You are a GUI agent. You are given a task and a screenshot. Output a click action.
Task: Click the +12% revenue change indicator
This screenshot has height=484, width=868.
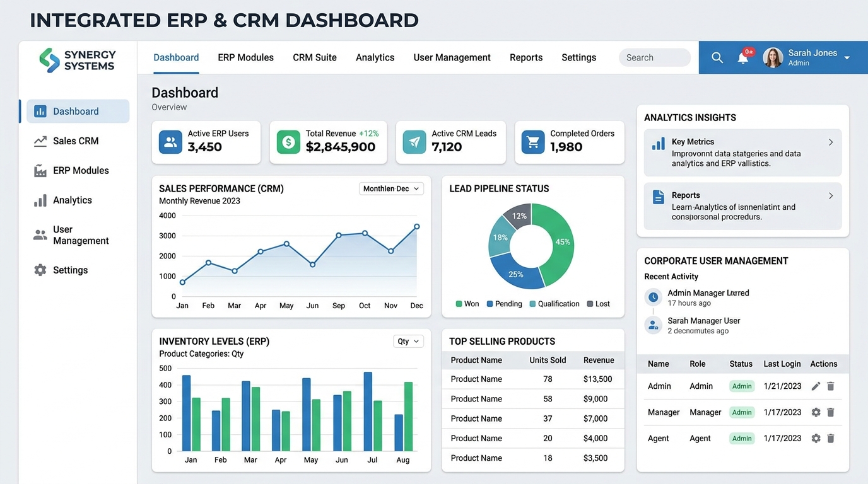click(369, 134)
